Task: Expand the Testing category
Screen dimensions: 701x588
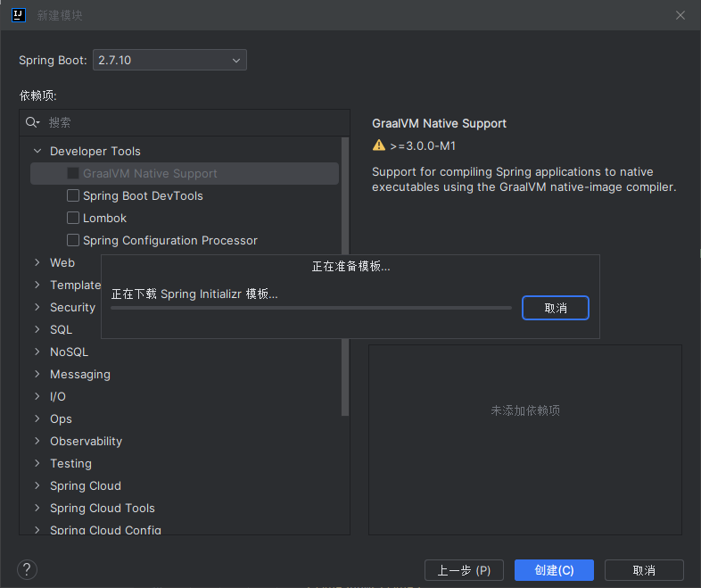Action: point(37,463)
